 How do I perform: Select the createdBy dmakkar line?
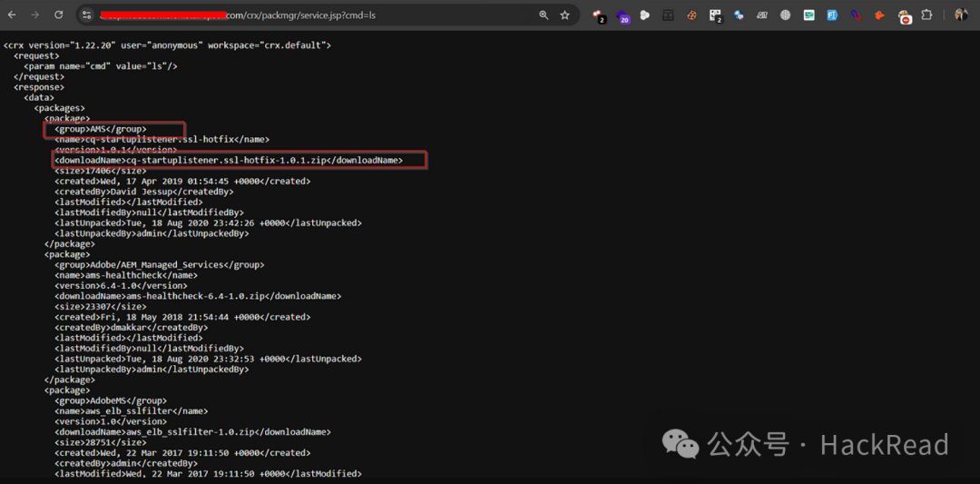click(x=131, y=327)
